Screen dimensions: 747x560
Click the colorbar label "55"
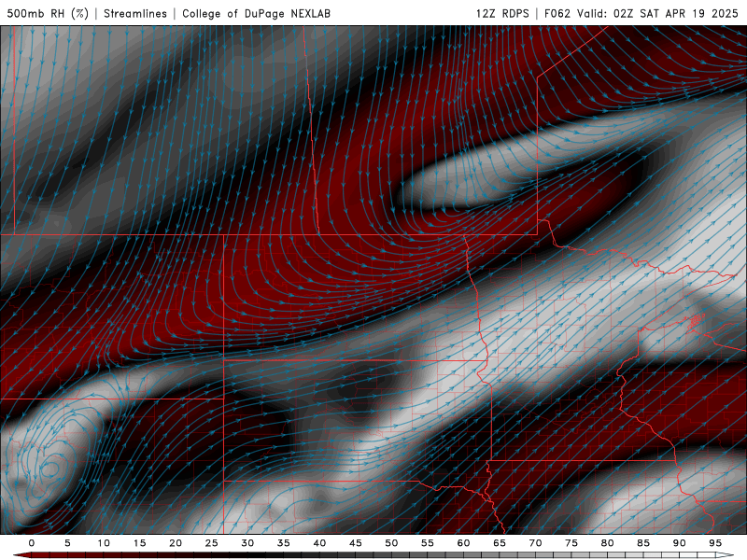coord(428,543)
